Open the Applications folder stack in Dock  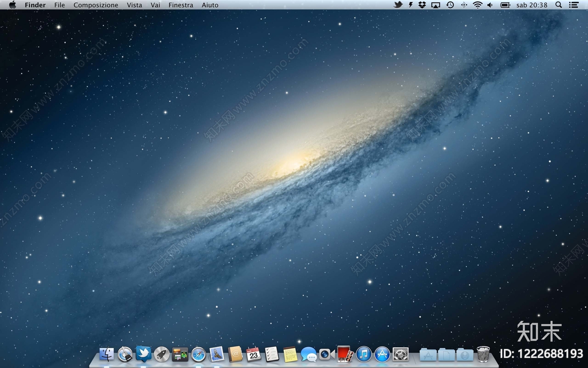428,355
